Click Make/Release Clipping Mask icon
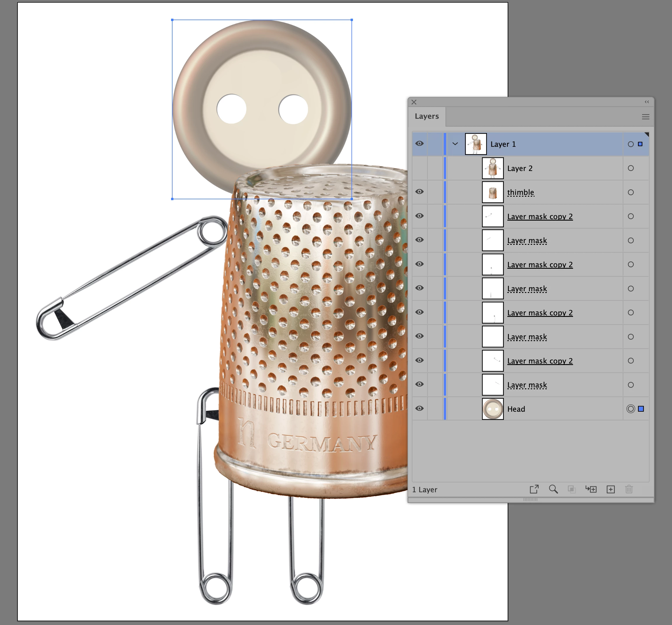The height and width of the screenshot is (625, 672). click(572, 489)
